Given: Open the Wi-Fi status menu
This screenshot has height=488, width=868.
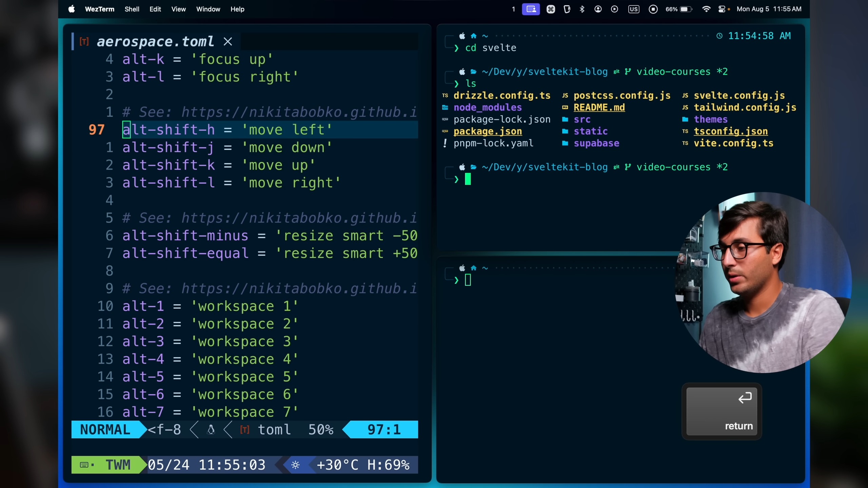Looking at the screenshot, I should point(706,9).
